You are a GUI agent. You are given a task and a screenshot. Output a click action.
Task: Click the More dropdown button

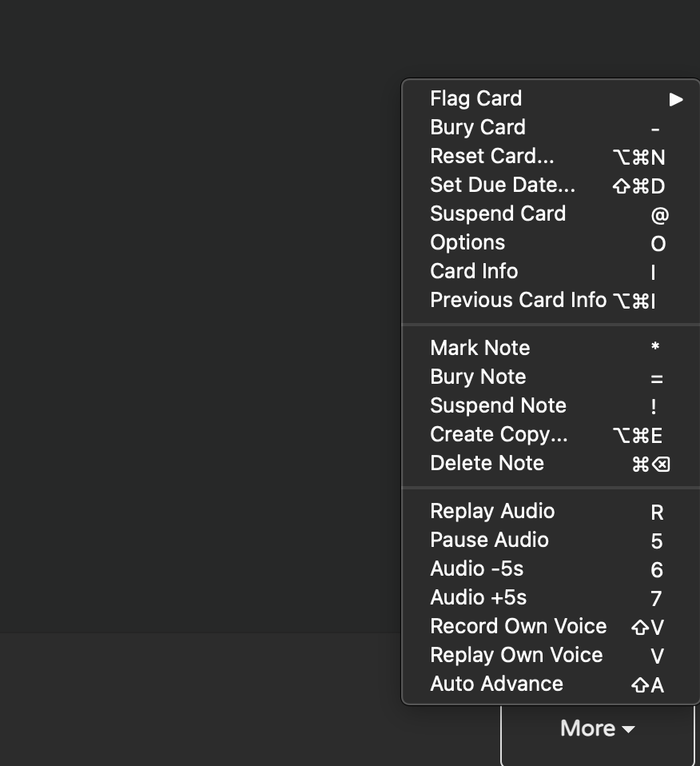(x=597, y=728)
